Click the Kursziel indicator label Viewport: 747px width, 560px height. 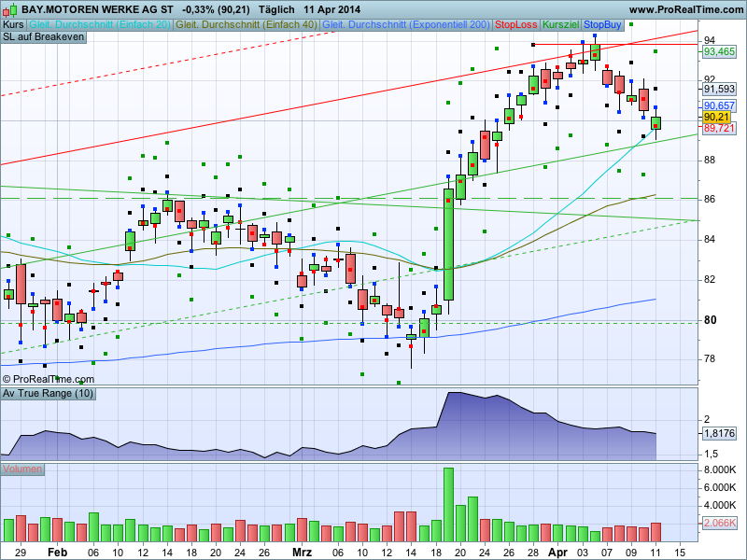[561, 25]
